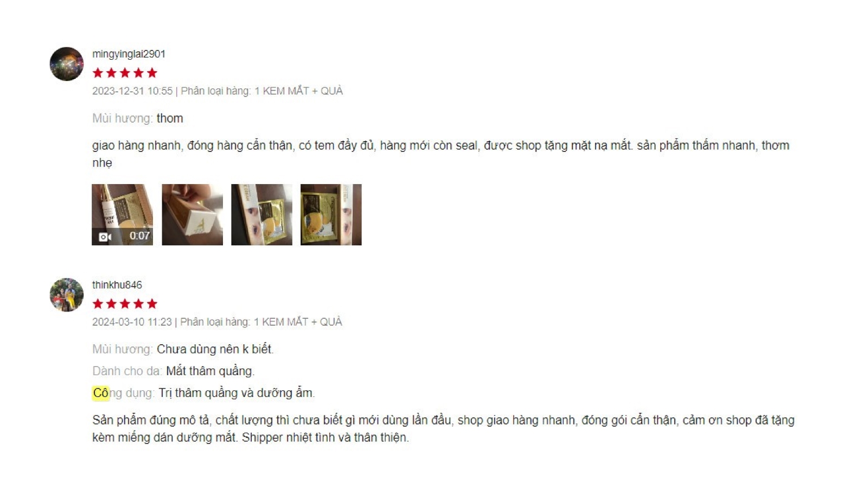Click the second review's comment about Shipper

[443, 428]
